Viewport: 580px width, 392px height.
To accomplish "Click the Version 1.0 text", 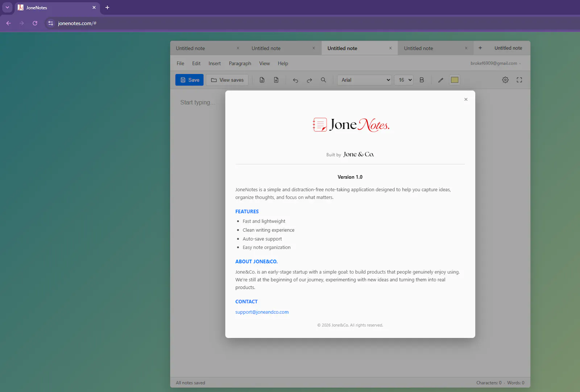I will click(350, 177).
